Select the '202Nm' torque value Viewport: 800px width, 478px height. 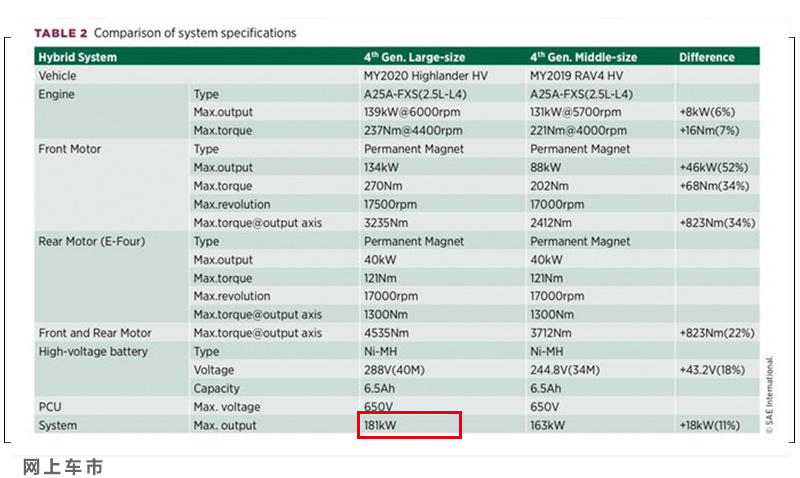point(549,186)
